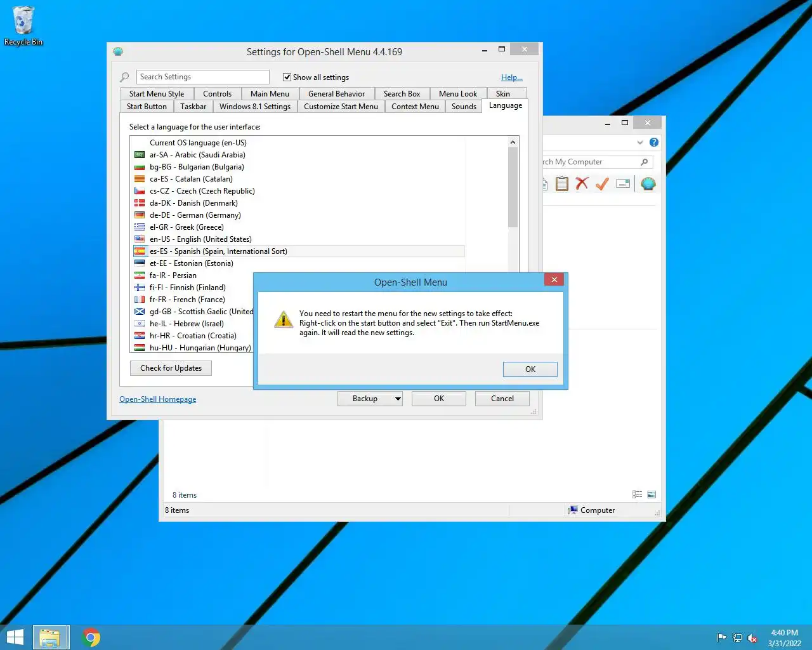Click the Search Settings input field

pyautogui.click(x=203, y=77)
